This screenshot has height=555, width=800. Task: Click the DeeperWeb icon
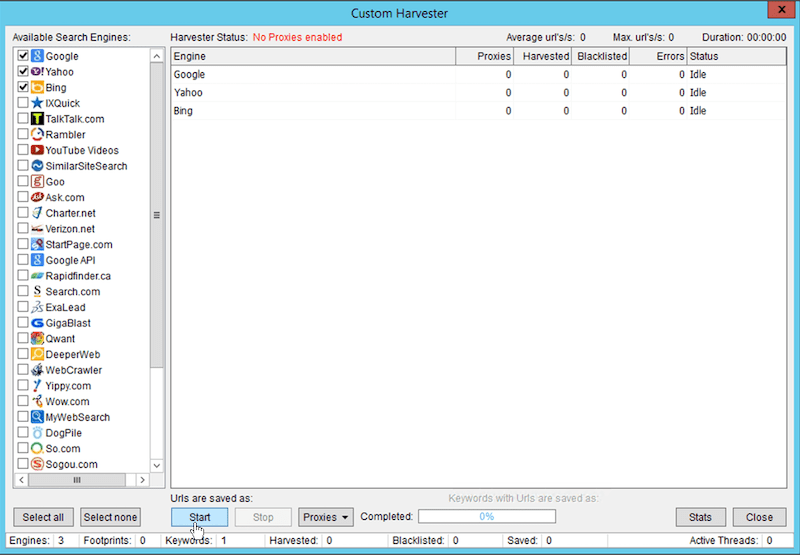(37, 354)
